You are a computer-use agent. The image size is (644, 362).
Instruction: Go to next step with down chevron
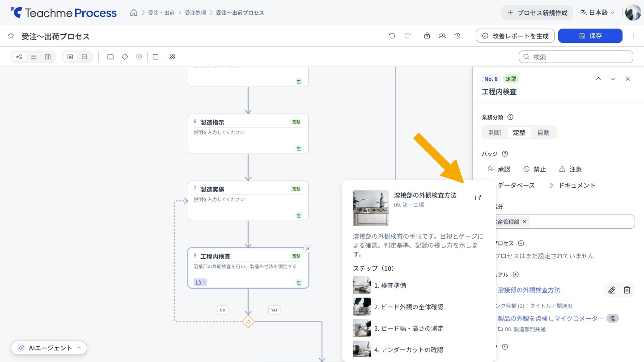(x=613, y=79)
